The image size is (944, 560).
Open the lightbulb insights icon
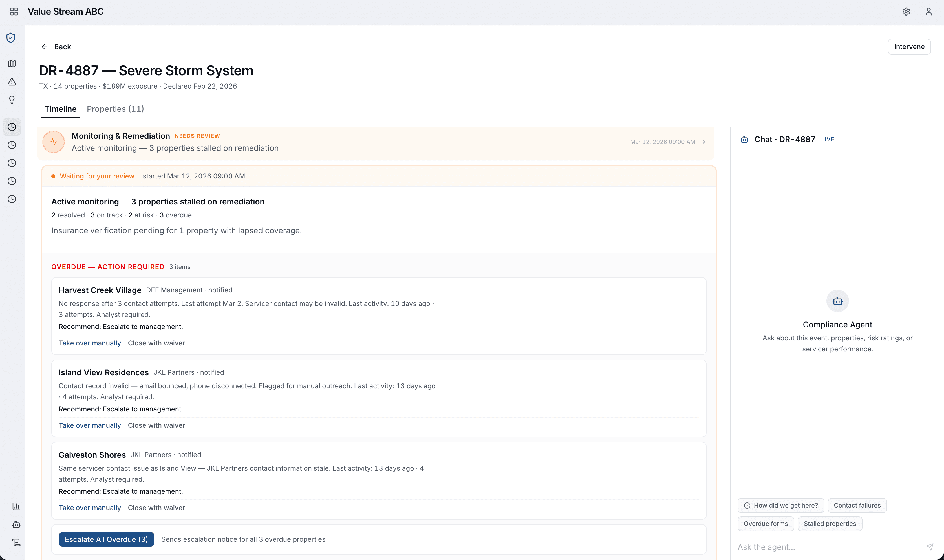click(12, 100)
